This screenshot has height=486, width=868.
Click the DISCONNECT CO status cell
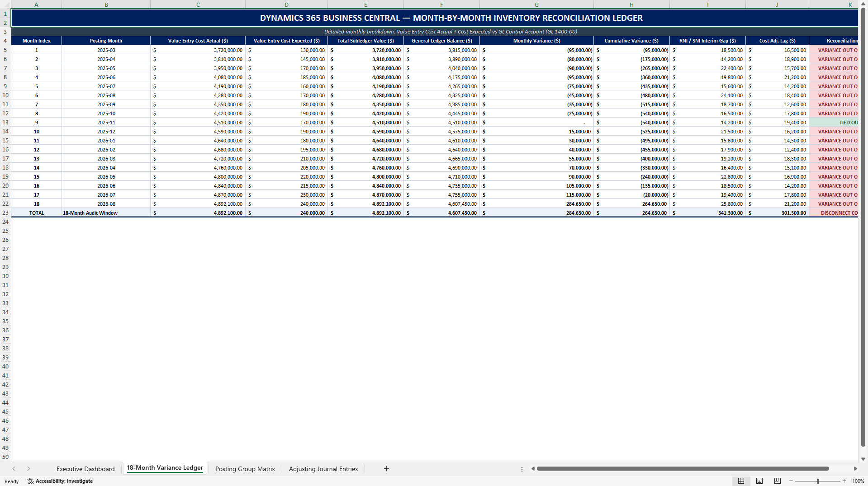pos(834,213)
